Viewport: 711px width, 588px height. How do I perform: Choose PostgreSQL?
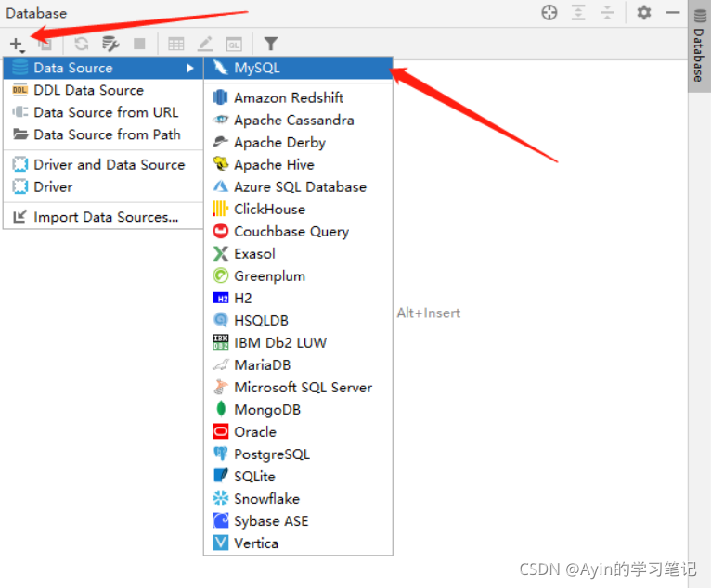coord(298,454)
